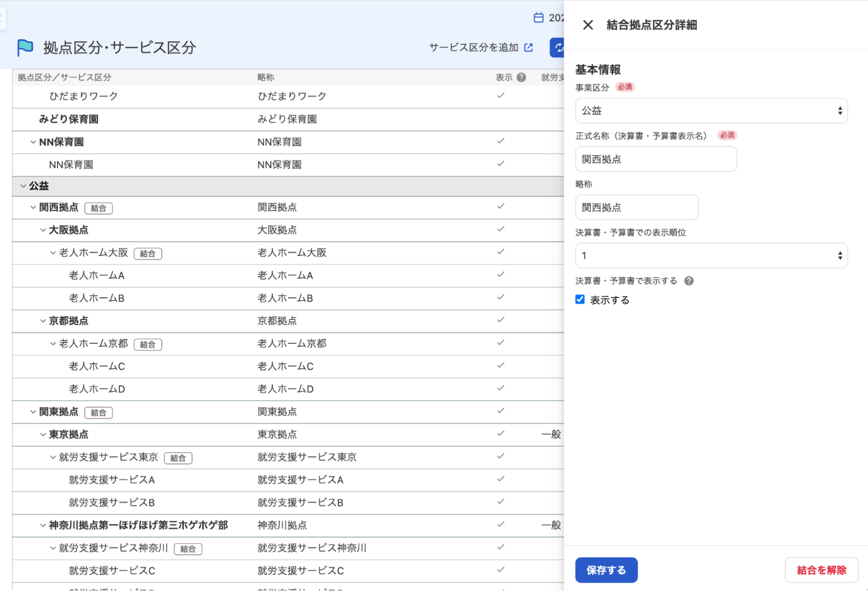The image size is (868, 591).
Task: Click the 表示 checkmark in 京都拠点 row
Action: pyautogui.click(x=501, y=320)
